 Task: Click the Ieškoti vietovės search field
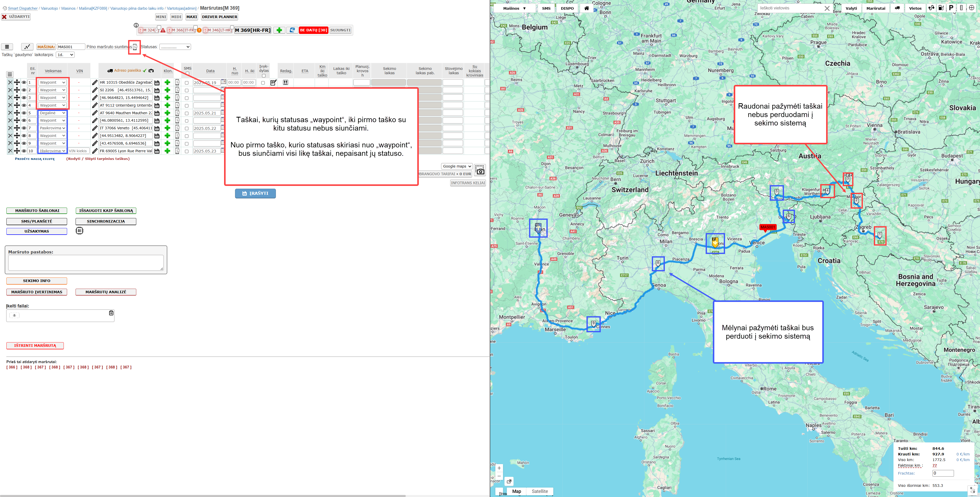[x=791, y=8]
